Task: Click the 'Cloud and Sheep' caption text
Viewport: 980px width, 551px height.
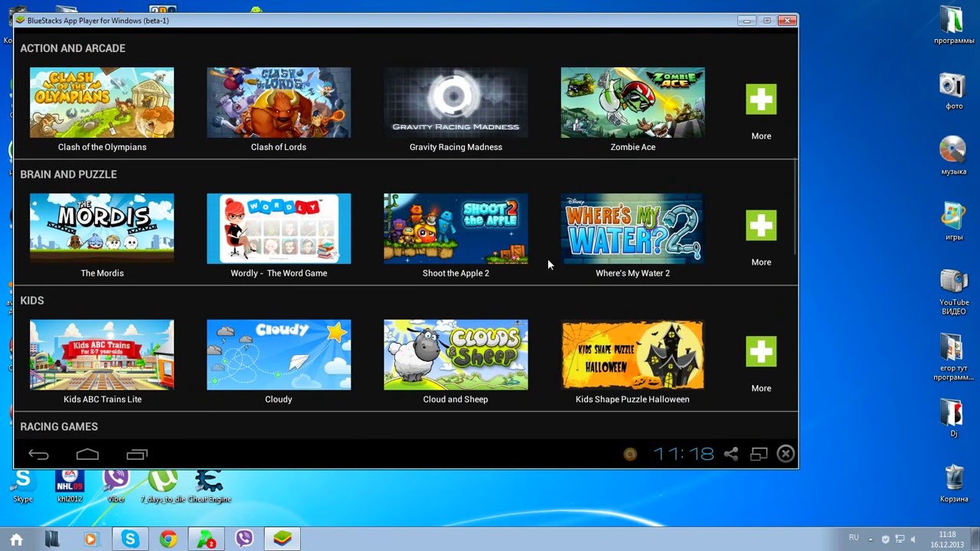Action: click(456, 399)
